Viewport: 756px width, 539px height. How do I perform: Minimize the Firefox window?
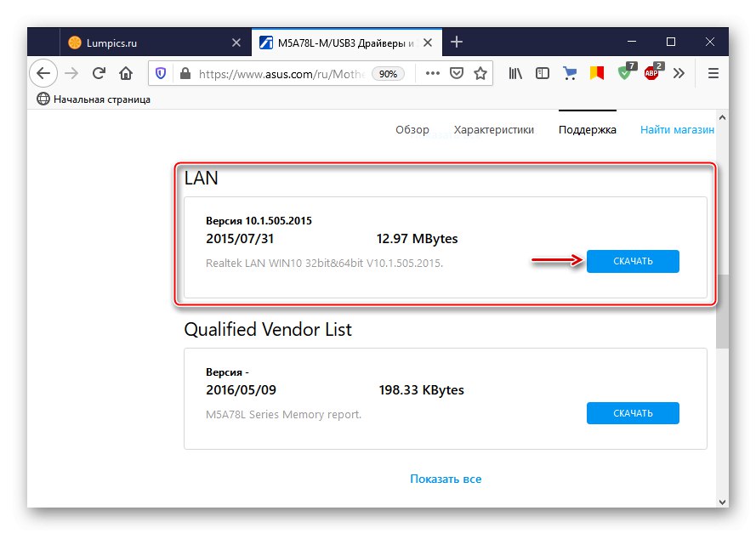pyautogui.click(x=632, y=43)
